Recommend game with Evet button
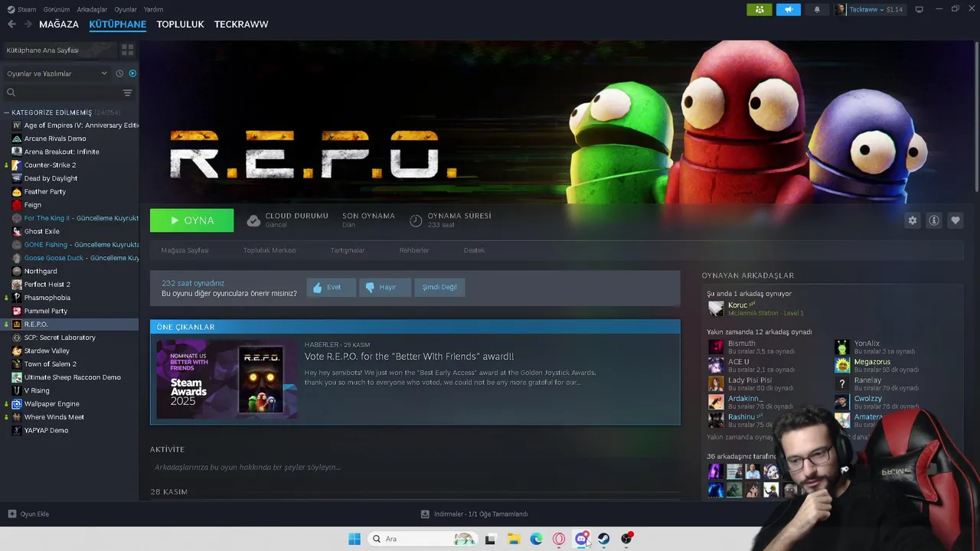This screenshot has height=551, width=980. [332, 287]
